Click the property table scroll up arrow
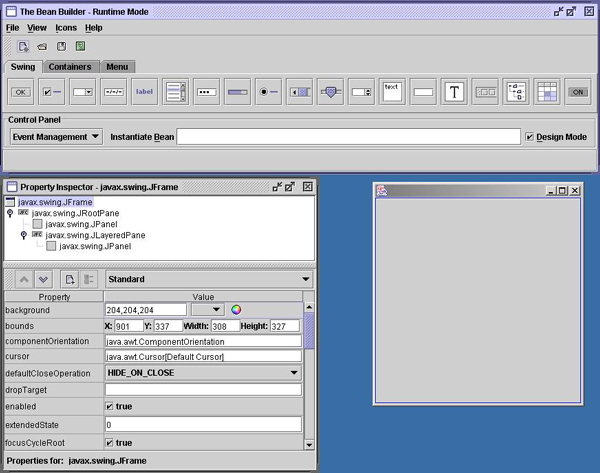The image size is (600, 473). 309,307
